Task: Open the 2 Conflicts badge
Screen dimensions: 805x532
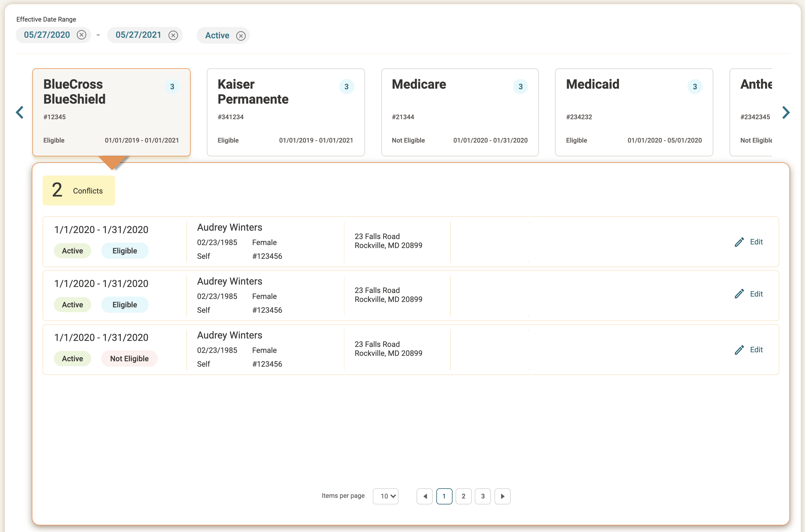Action: click(x=79, y=190)
